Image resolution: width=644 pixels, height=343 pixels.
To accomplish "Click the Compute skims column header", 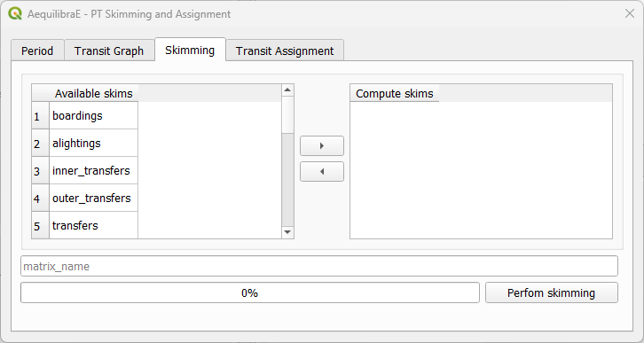I will click(x=394, y=94).
